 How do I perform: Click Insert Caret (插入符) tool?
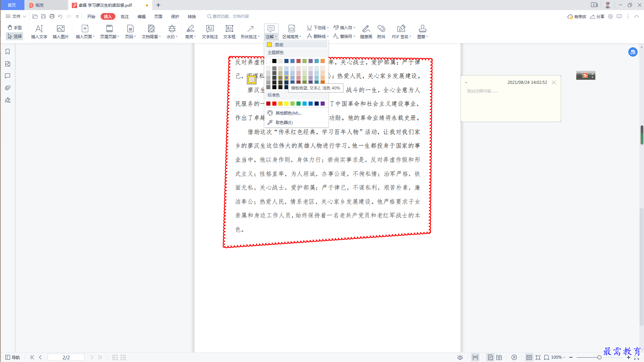[344, 27]
